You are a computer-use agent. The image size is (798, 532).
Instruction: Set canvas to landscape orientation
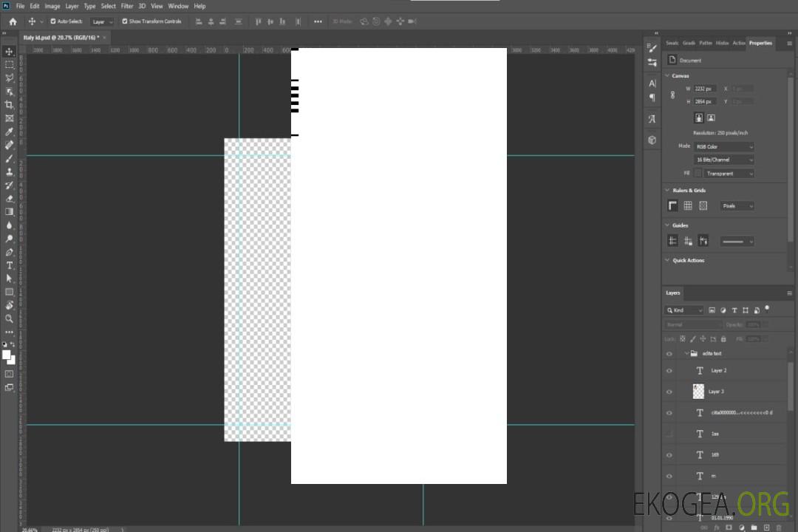click(711, 117)
